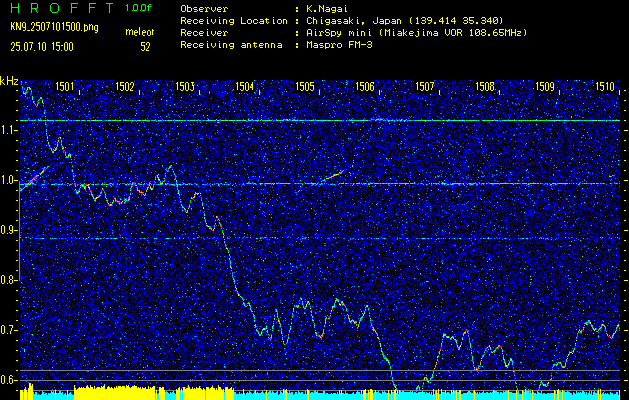Select the Maspro FM-3 antenna value

[339, 45]
